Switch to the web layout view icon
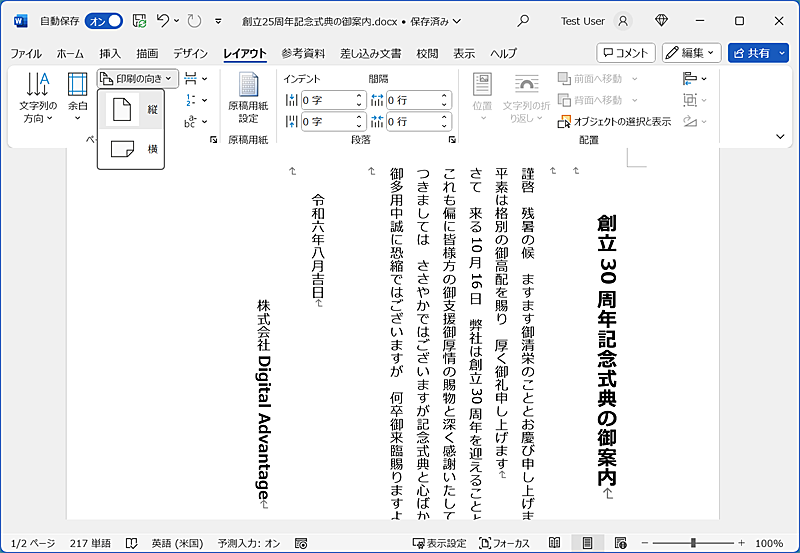The width and height of the screenshot is (800, 553). 620,542
